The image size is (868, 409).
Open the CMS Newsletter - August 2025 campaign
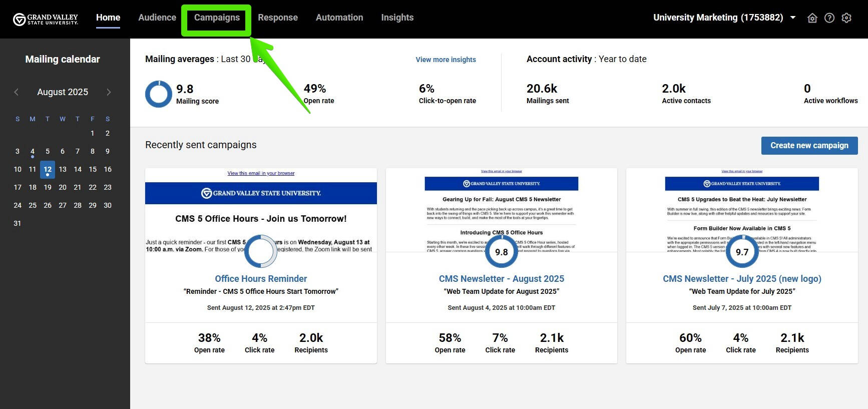pyautogui.click(x=501, y=279)
